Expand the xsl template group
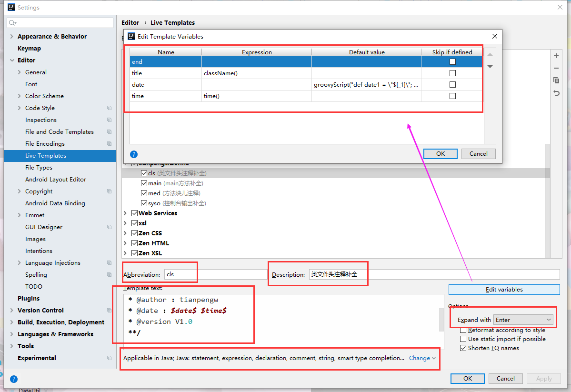 pyautogui.click(x=125, y=223)
